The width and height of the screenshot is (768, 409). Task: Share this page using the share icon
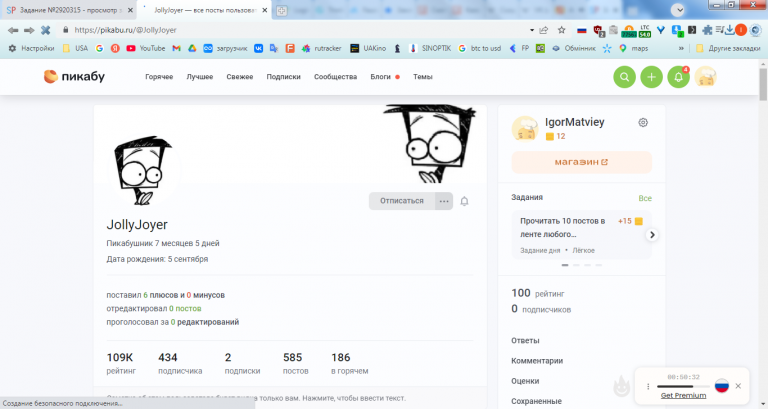[544, 30]
